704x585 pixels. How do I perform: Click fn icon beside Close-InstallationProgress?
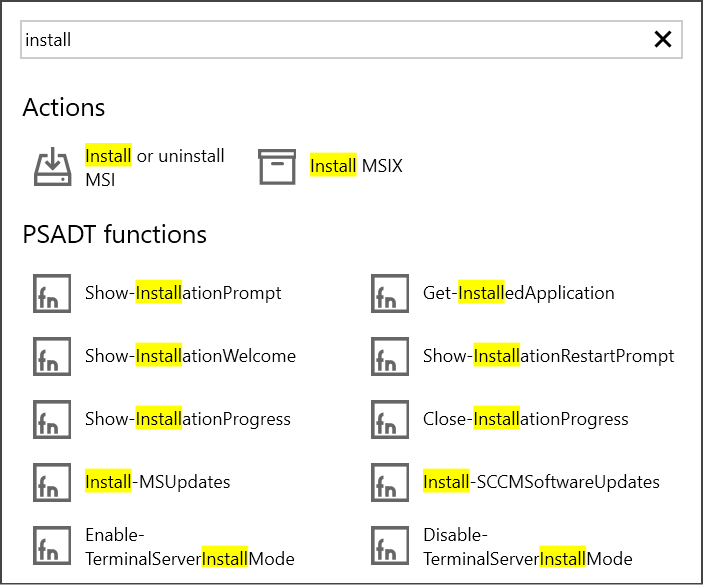pos(390,419)
